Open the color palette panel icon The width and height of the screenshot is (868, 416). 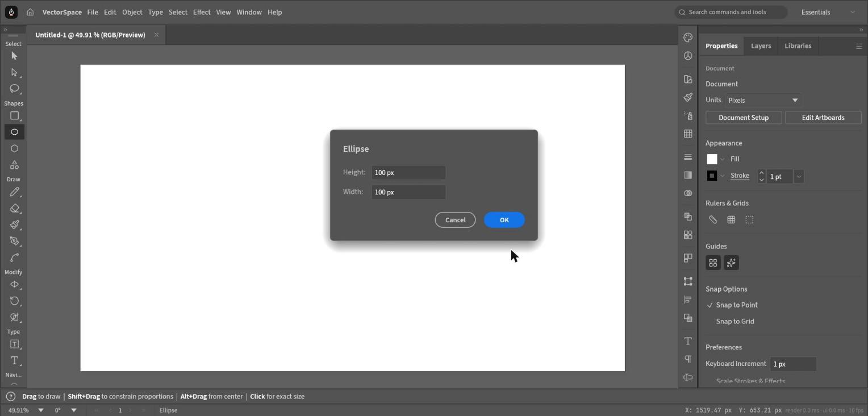(x=688, y=38)
